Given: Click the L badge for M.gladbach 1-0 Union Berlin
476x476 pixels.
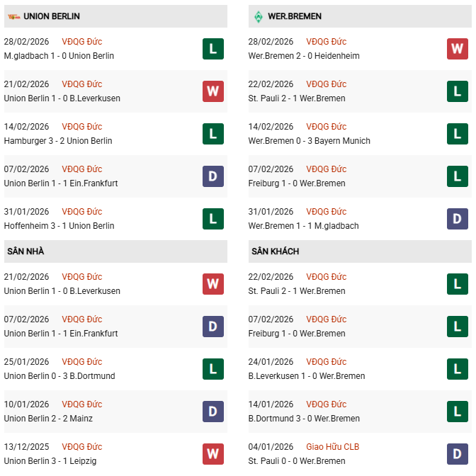Looking at the screenshot, I should pyautogui.click(x=212, y=49).
